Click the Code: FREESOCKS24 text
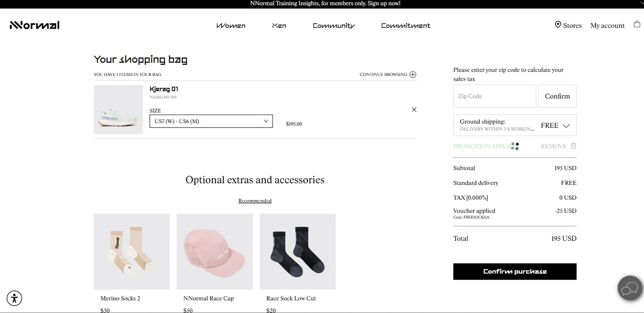 tap(471, 217)
